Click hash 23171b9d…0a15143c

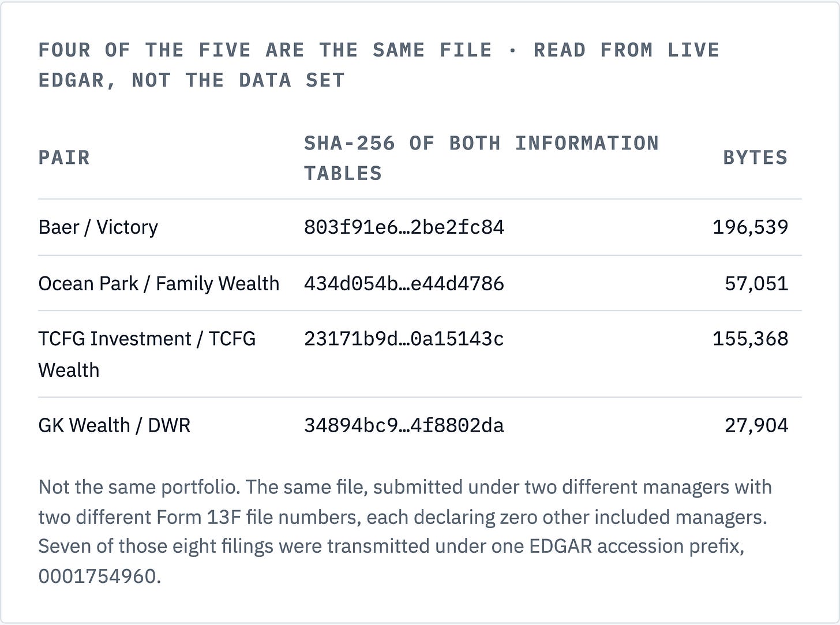pos(404,339)
